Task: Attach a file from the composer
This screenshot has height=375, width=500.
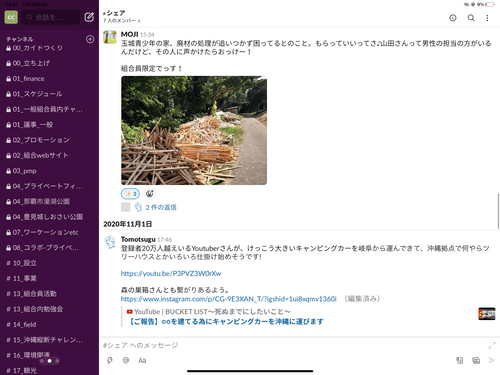Action: click(x=460, y=360)
